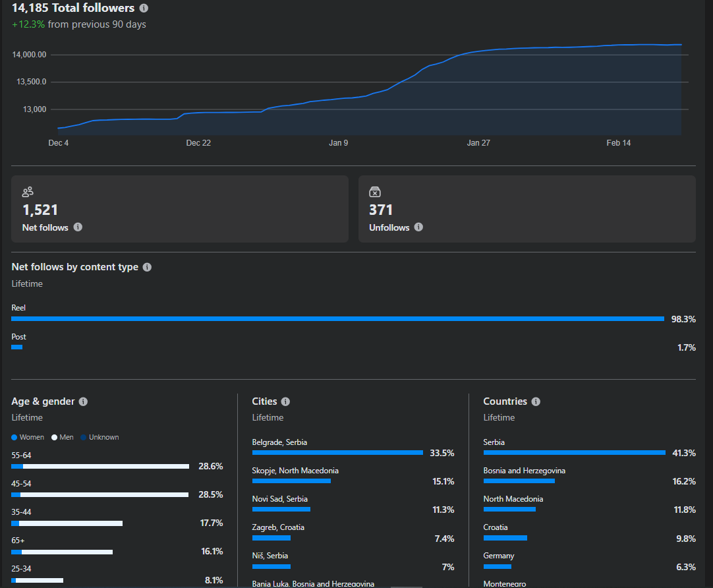Open the Unfollows card
Image resolution: width=713 pixels, height=588 pixels.
pyautogui.click(x=527, y=209)
